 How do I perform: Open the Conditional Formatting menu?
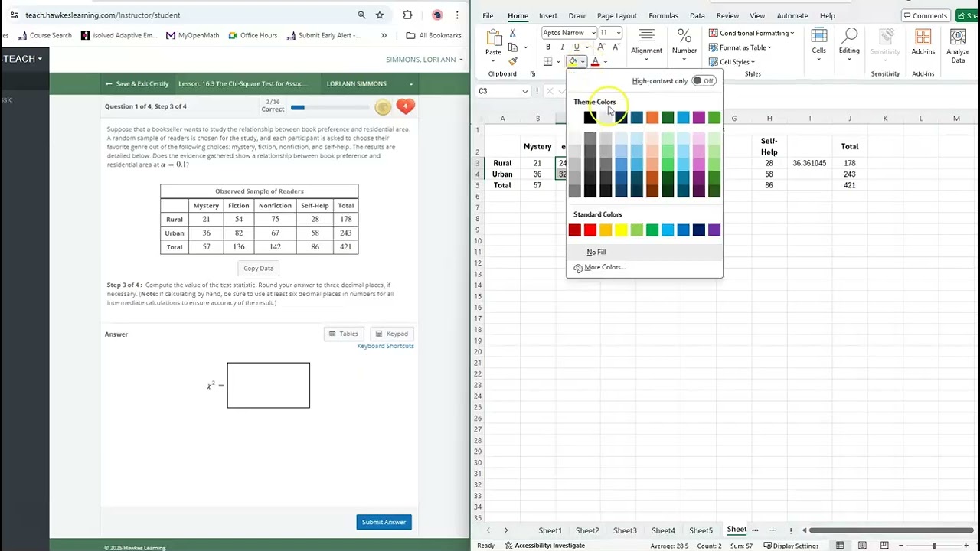click(x=752, y=33)
